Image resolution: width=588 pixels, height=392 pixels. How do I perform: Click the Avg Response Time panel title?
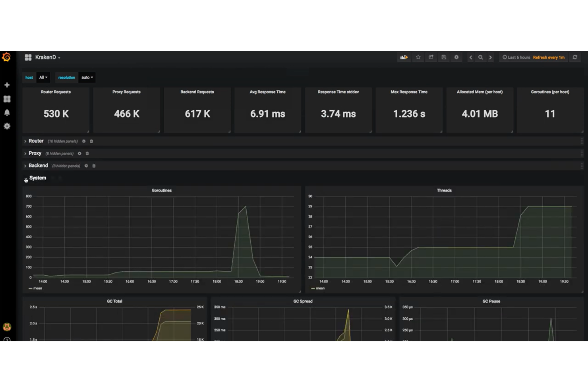coord(267,92)
